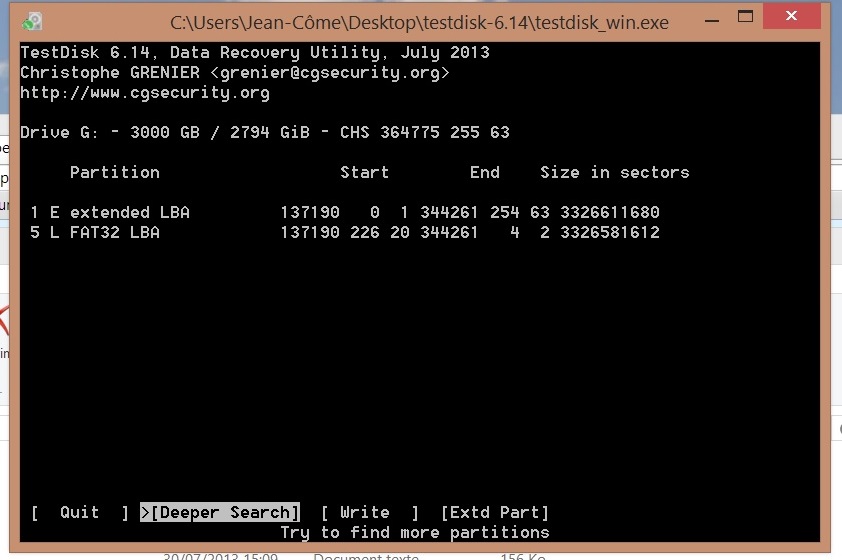
Task: Select the Write option
Action: point(369,513)
